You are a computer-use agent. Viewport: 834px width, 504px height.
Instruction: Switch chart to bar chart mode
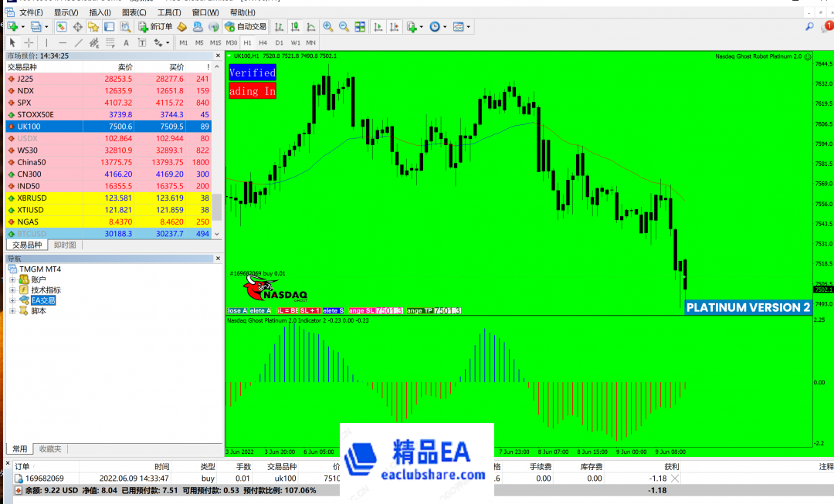280,26
